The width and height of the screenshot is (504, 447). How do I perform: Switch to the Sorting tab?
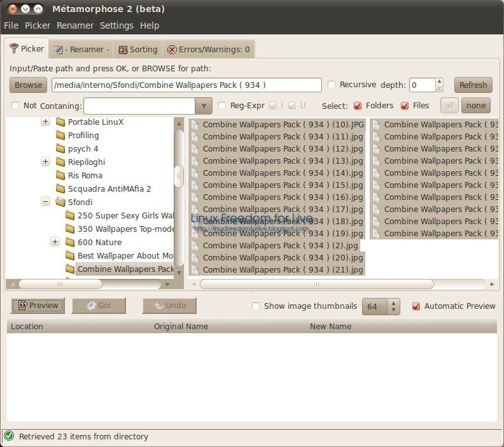pos(138,50)
